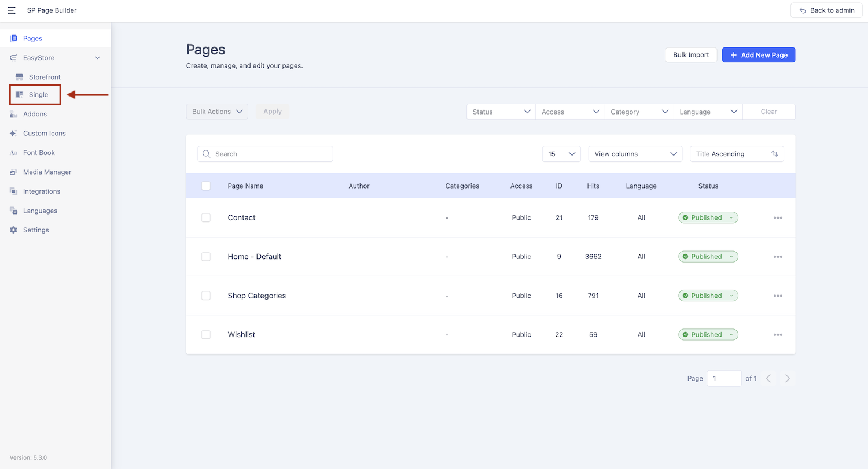Open the Storefront sidebar icon
This screenshot has width=868, height=469.
pos(19,77)
